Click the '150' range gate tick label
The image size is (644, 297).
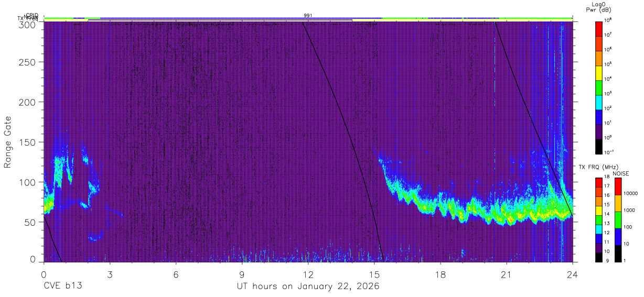point(27,142)
